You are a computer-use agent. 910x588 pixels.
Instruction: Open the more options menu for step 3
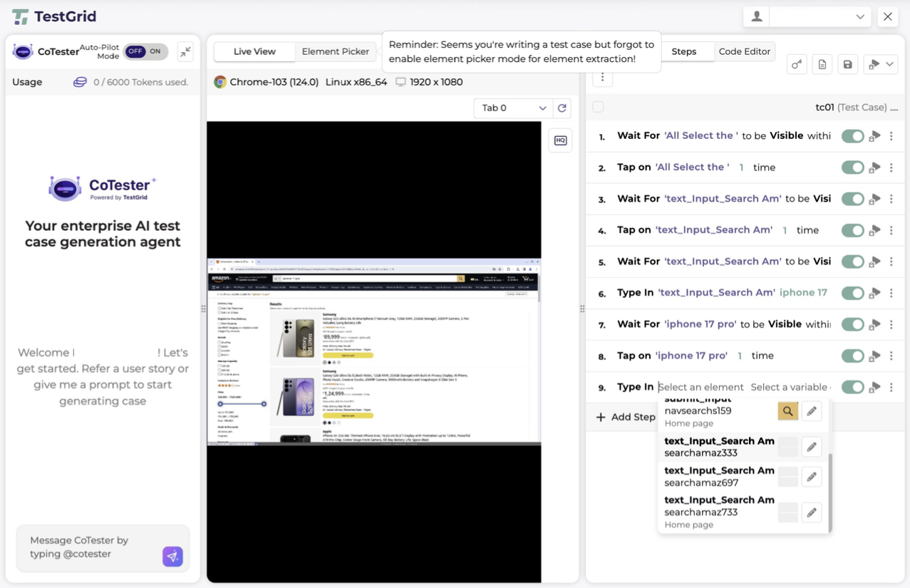point(891,199)
